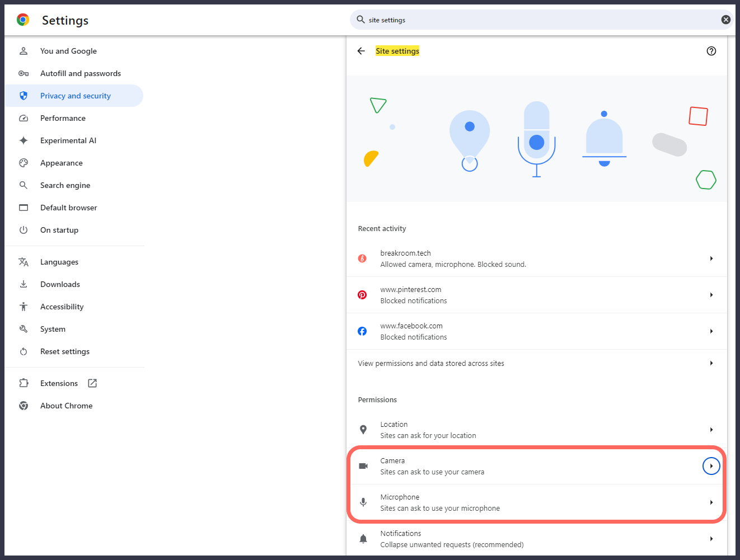This screenshot has height=560, width=740.
Task: Expand breakroom.tech site details arrow
Action: pyautogui.click(x=711, y=258)
